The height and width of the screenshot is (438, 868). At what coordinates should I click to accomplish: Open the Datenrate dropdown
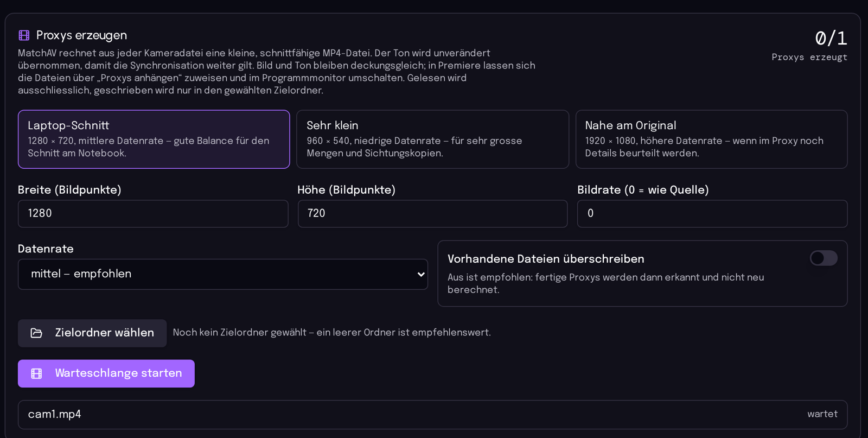[223, 274]
